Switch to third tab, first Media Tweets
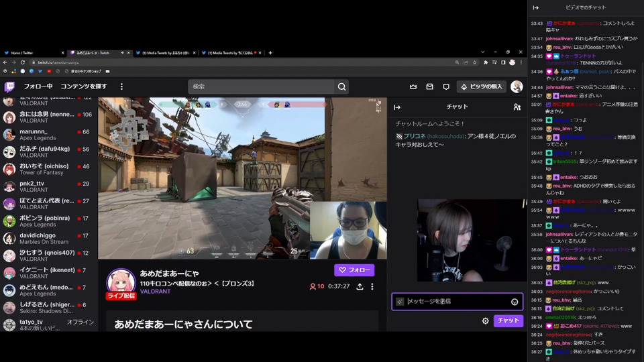This screenshot has width=644, height=362. click(x=165, y=52)
